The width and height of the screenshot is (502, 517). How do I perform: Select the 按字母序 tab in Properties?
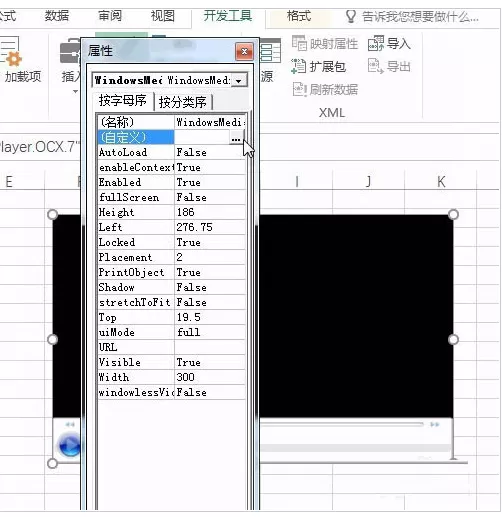coord(122,100)
